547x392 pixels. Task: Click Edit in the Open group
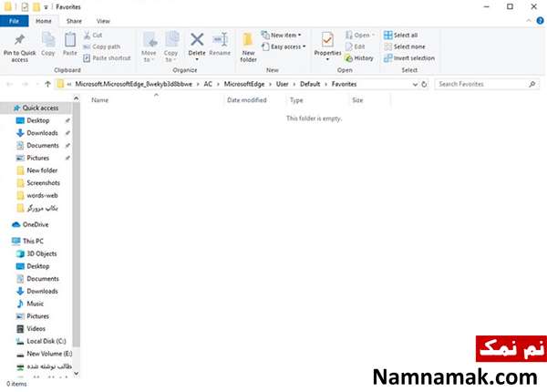click(355, 46)
